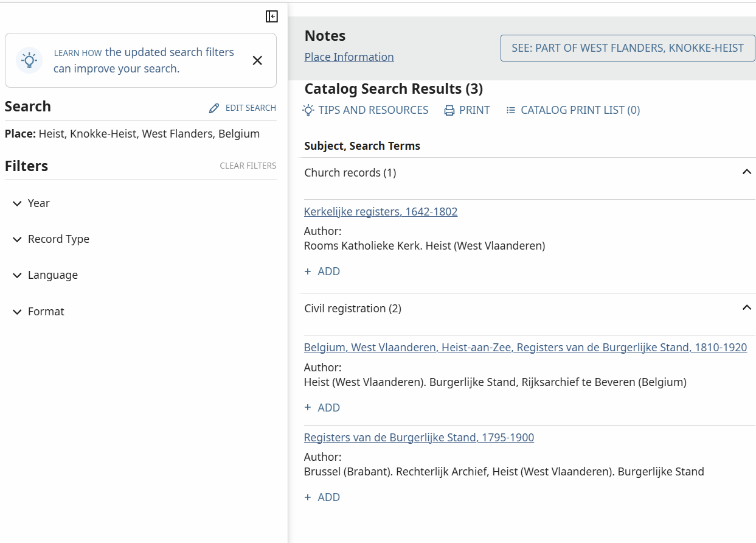Open Kerkelijke registers, 1642-1802

[x=381, y=212]
